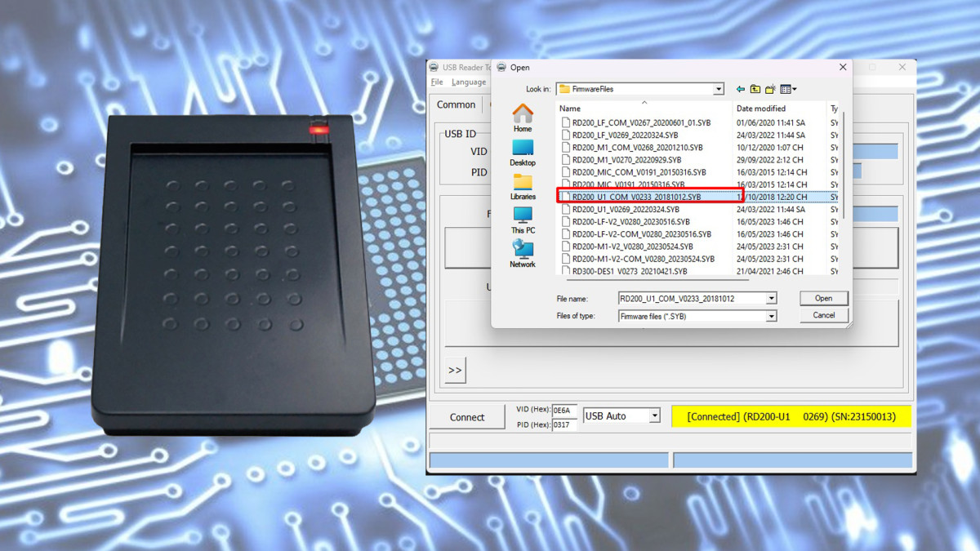Click the up one level folder icon
980x551 pixels.
tap(755, 89)
